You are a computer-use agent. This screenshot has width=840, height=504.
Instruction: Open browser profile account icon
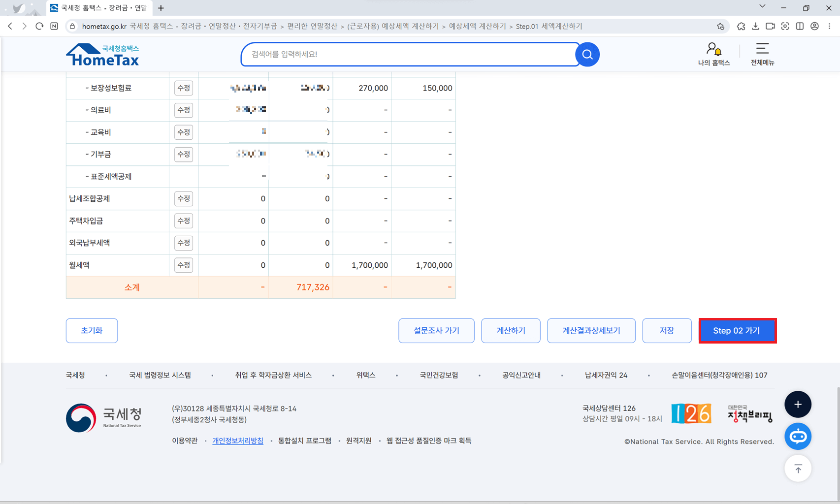point(814,26)
